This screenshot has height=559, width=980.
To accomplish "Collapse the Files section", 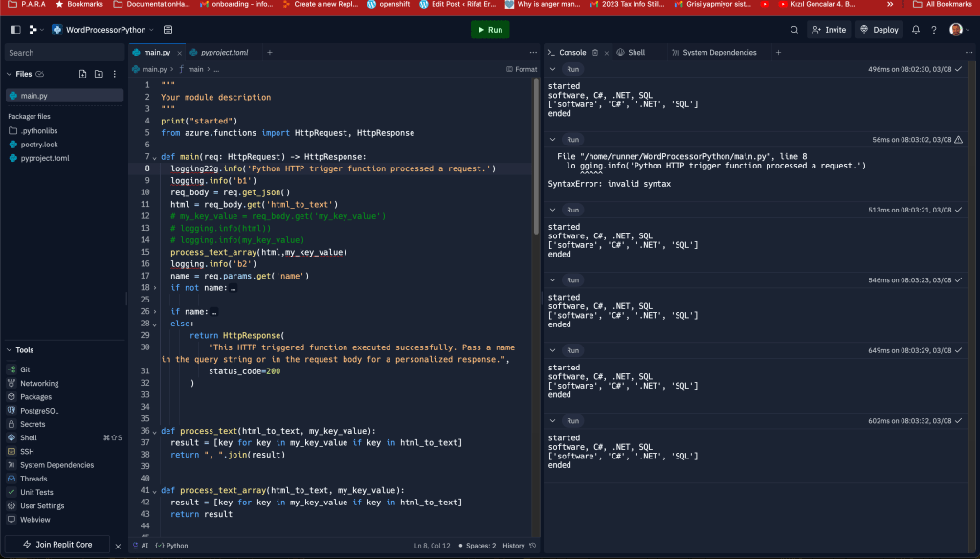I will [10, 74].
